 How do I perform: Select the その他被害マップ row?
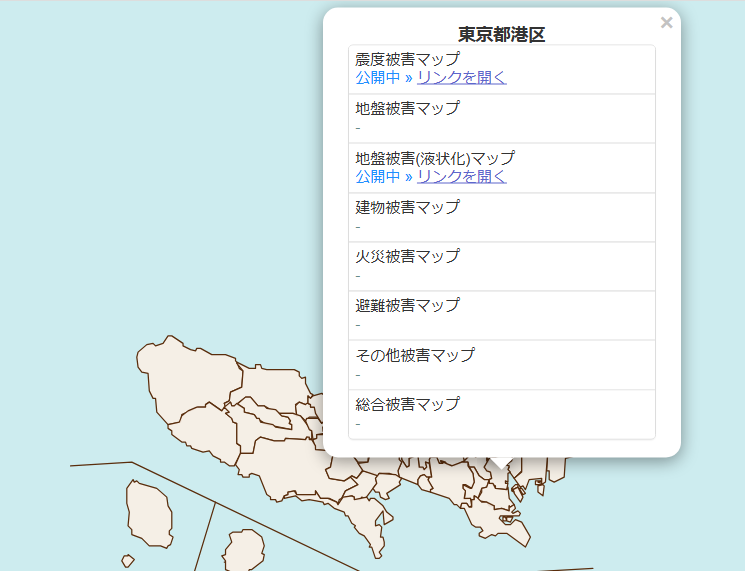click(x=501, y=364)
